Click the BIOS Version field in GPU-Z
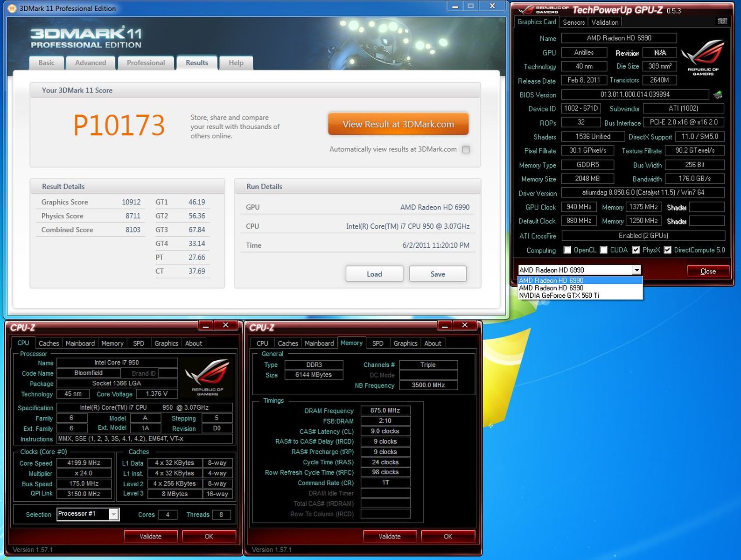 (x=635, y=95)
